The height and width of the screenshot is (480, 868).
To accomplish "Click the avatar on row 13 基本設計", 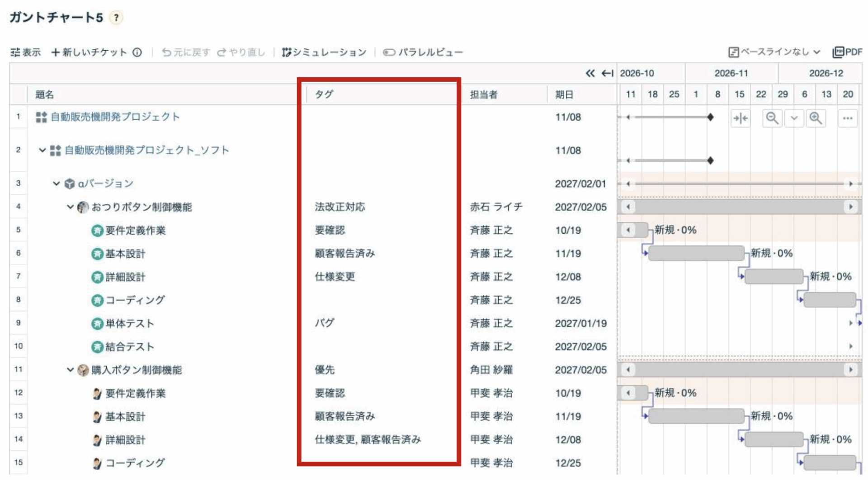I will tap(97, 417).
